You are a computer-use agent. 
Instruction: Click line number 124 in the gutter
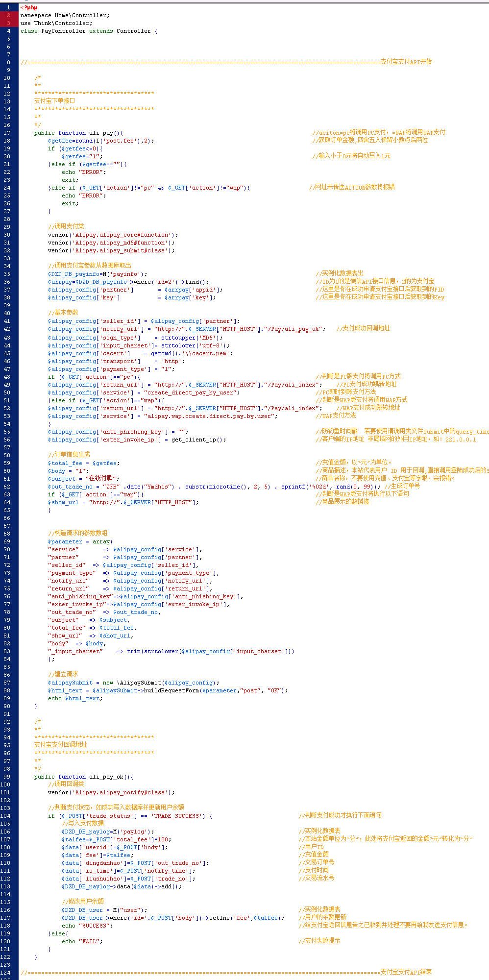(5, 973)
